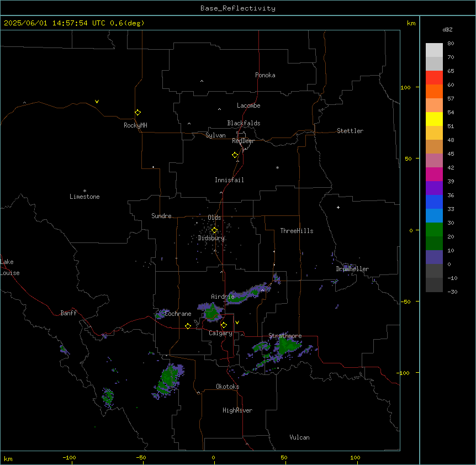Click the Innisfail city label
The height and width of the screenshot is (465, 476).
[229, 180]
